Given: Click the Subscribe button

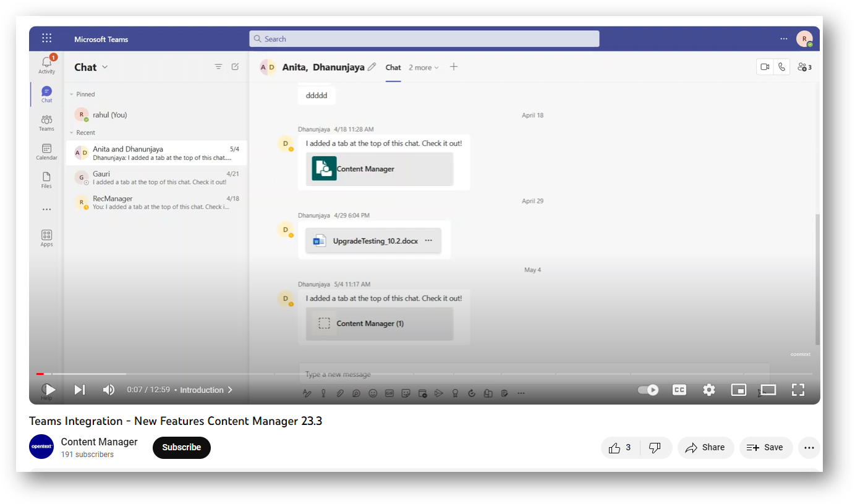Looking at the screenshot, I should 182,448.
